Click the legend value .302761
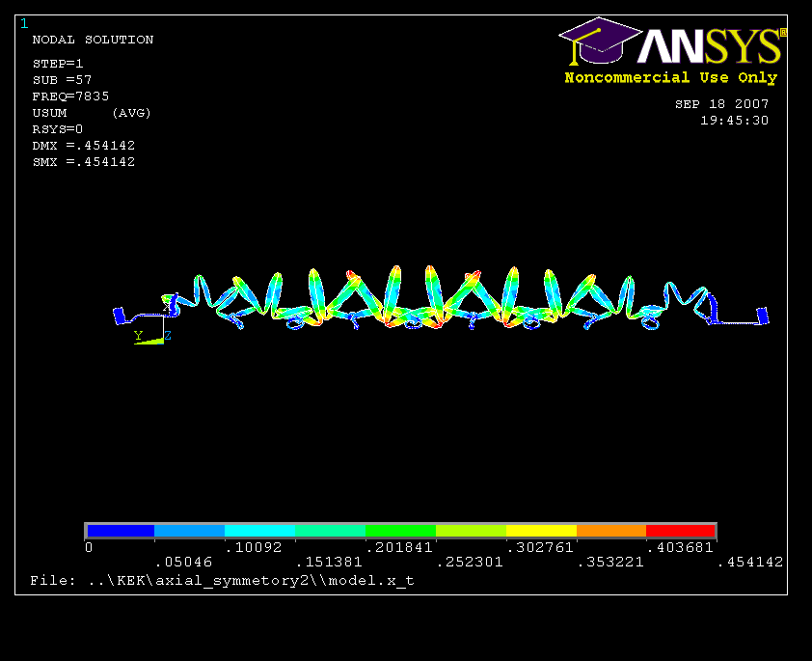 point(540,547)
